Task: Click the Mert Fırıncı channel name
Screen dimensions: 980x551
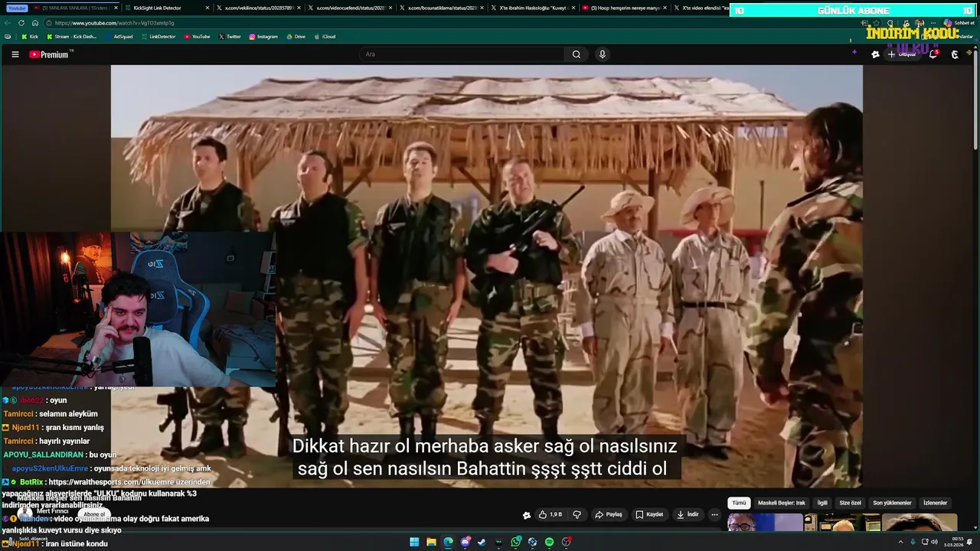Action: (53, 510)
